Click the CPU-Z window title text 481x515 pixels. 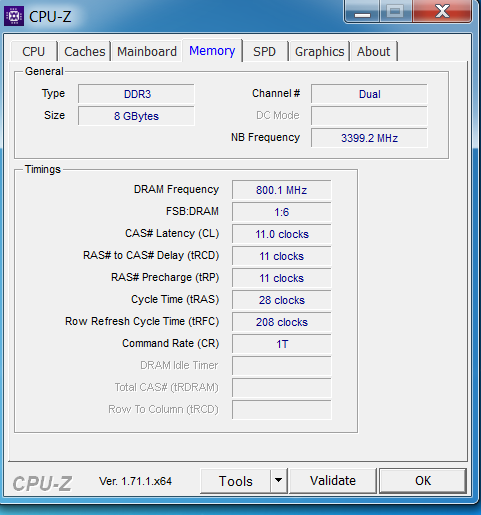[50, 16]
